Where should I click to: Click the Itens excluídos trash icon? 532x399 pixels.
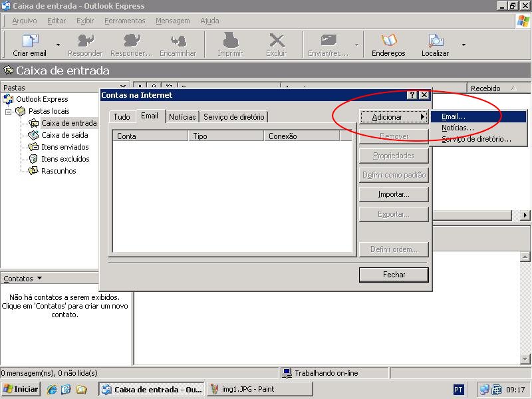[x=33, y=159]
